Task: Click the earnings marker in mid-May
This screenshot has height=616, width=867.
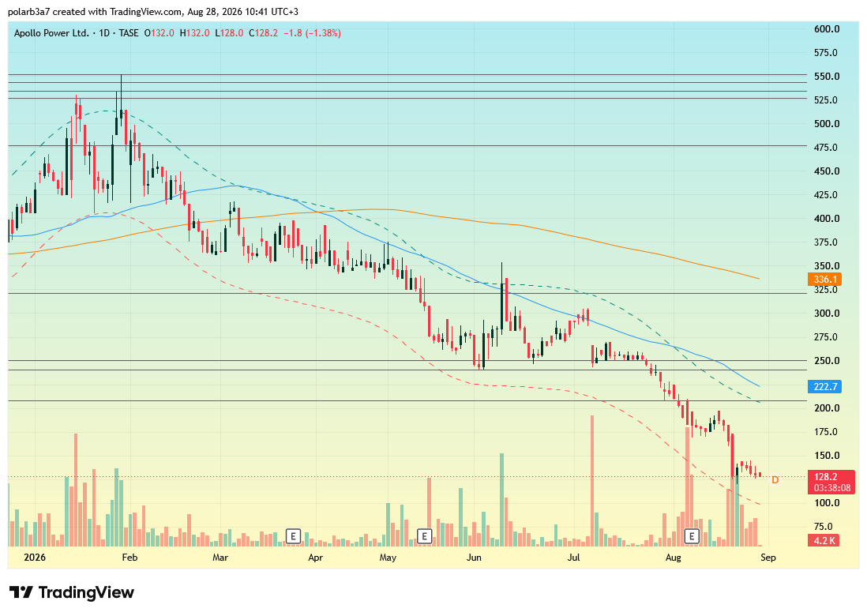Action: [x=424, y=535]
